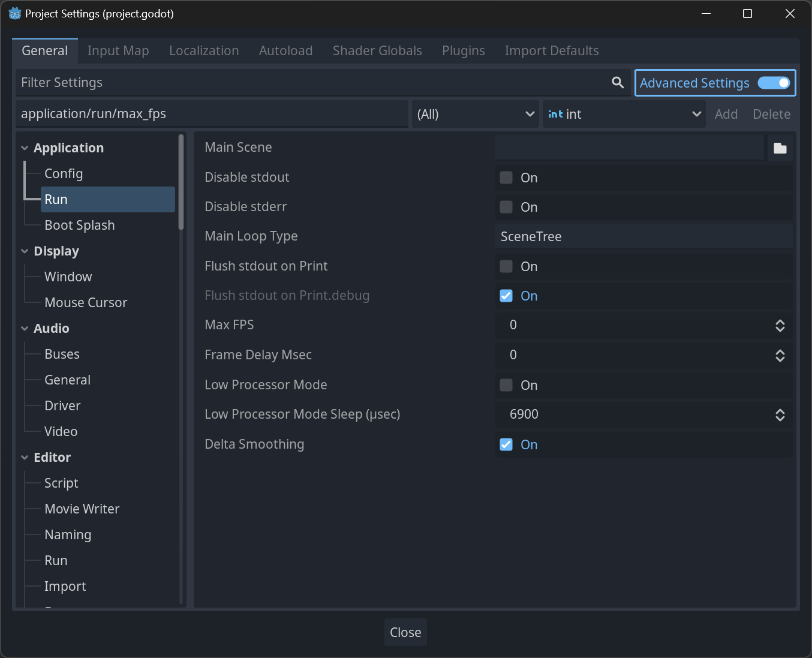This screenshot has height=658, width=812.
Task: Enable the Low Processor Mode checkbox
Action: click(x=506, y=385)
